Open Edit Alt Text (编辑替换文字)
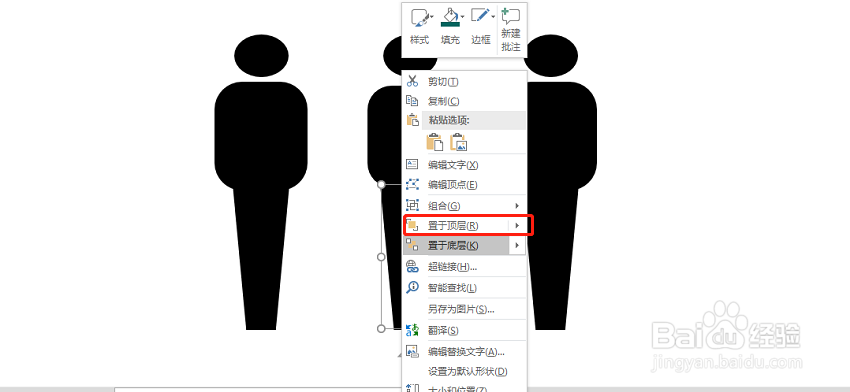Viewport: 850px width, 392px height. (464, 352)
